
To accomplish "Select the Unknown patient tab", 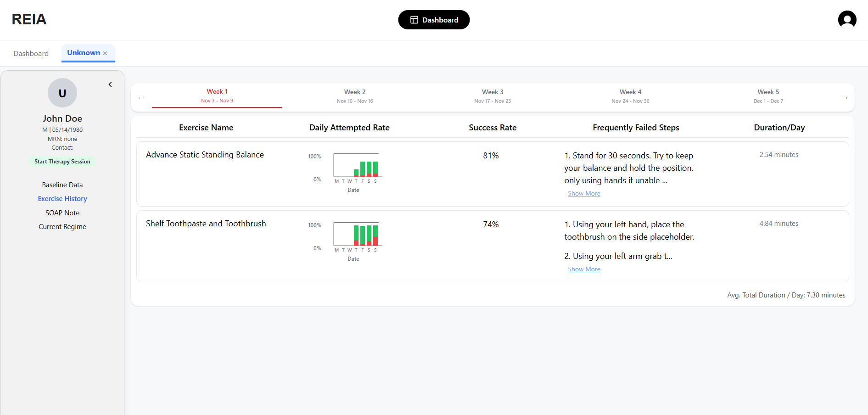I will [x=83, y=53].
